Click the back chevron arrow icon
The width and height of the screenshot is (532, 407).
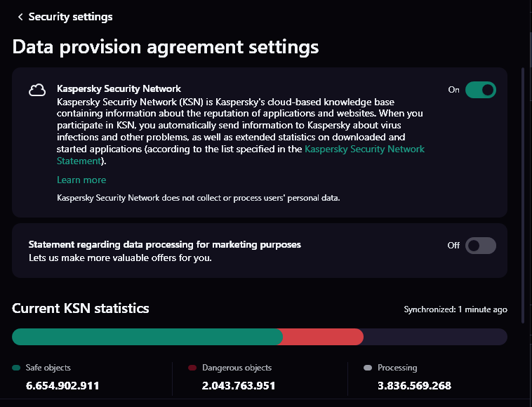coord(20,17)
